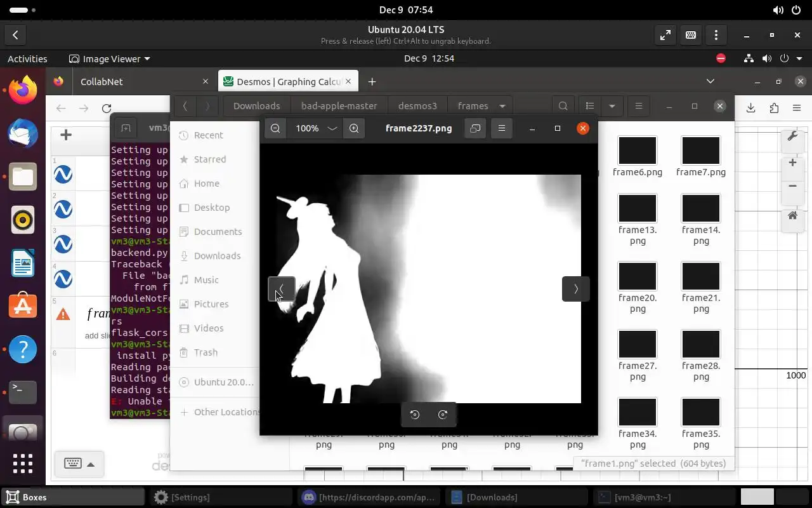Open Activities overview

pos(27,58)
